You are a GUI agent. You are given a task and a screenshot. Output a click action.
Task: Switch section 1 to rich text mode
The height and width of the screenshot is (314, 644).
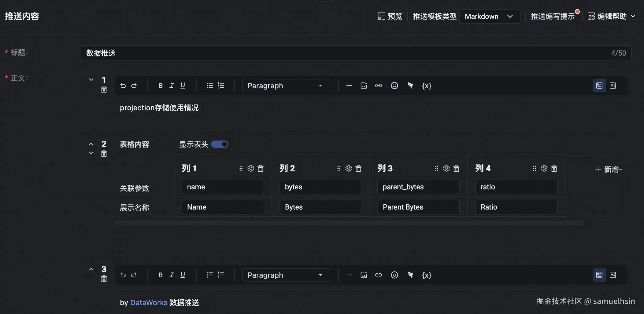coord(599,86)
